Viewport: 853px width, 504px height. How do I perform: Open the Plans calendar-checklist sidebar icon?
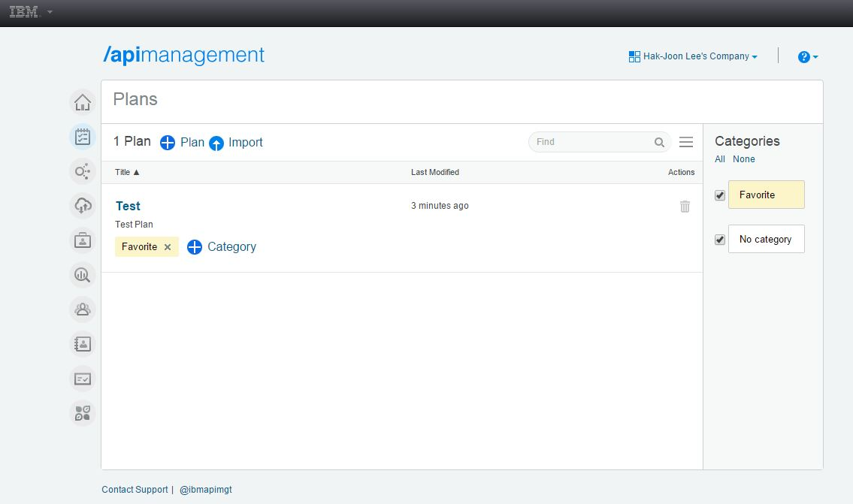click(83, 137)
